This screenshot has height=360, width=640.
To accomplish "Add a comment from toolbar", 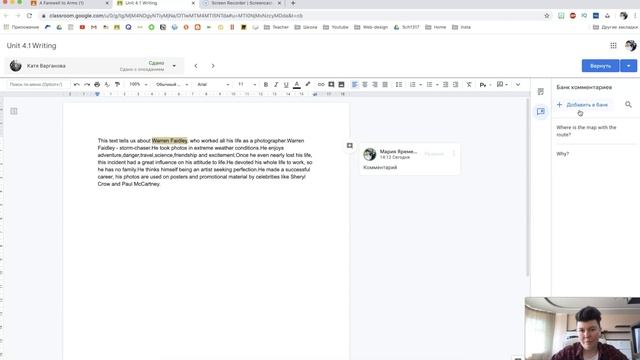I will (x=331, y=84).
